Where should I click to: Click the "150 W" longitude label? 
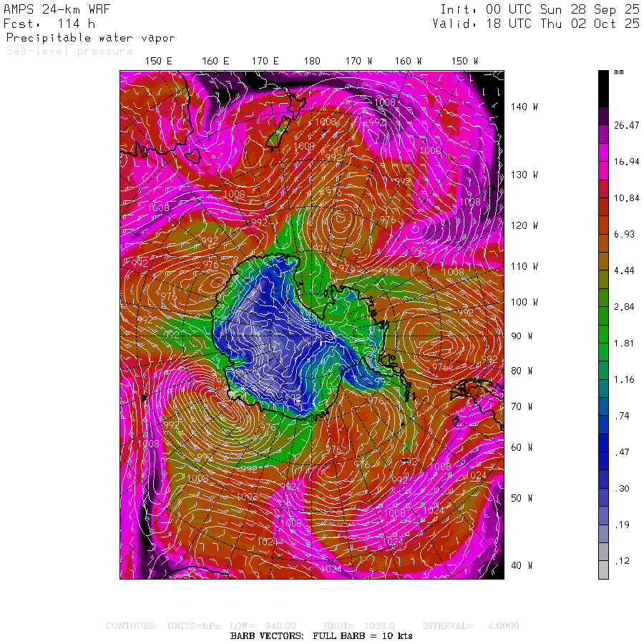[464, 62]
